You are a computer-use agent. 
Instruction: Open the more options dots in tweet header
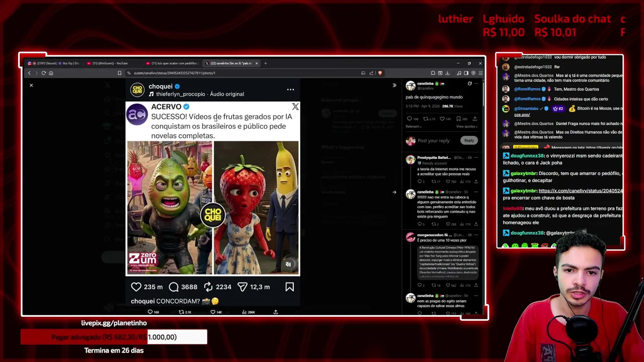476,84
